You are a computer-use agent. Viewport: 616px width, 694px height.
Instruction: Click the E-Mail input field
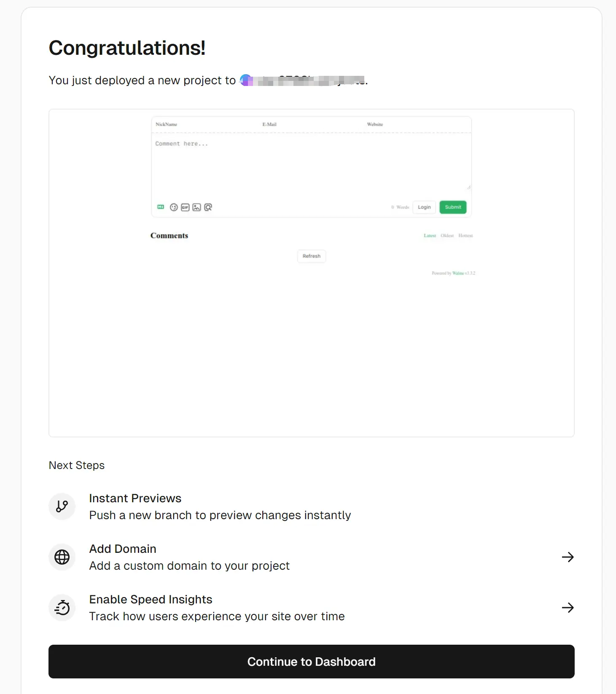coord(308,125)
